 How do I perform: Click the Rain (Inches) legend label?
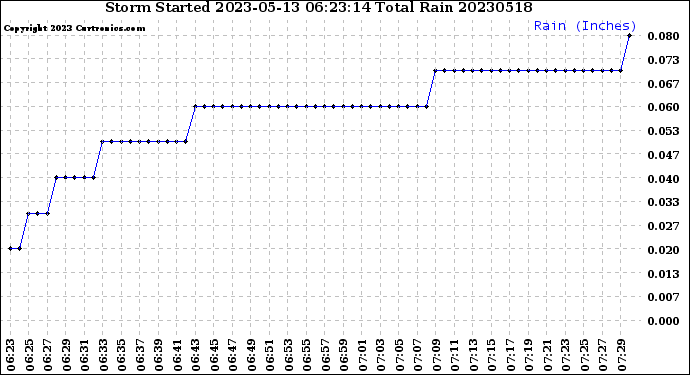(x=585, y=26)
